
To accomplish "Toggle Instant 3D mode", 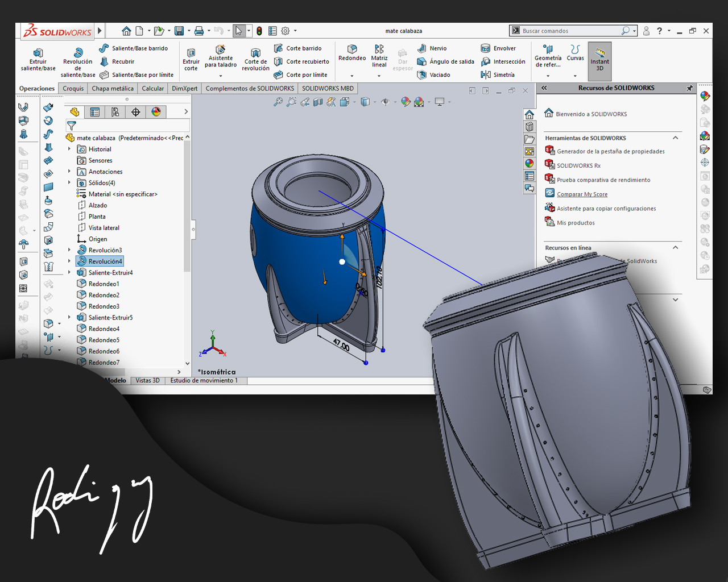I will [x=599, y=61].
